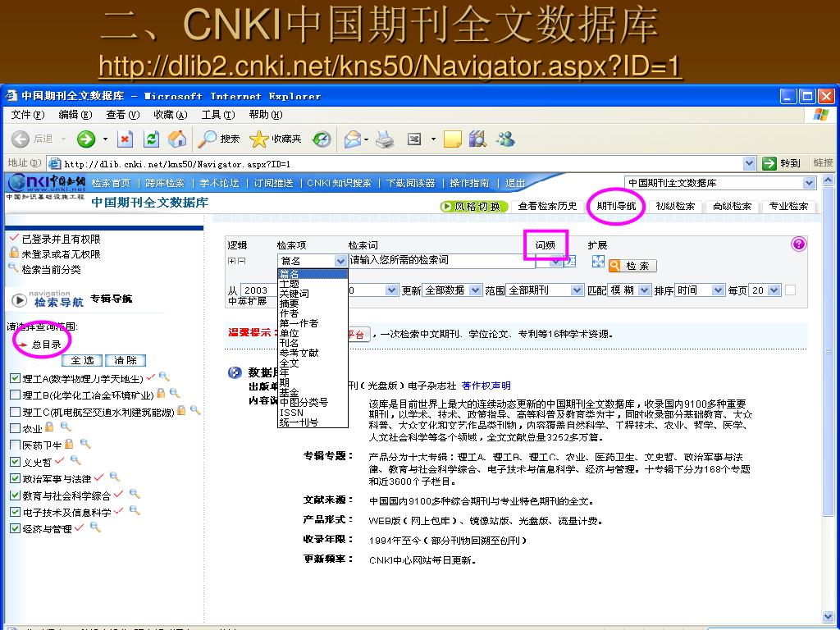The height and width of the screenshot is (630, 840).
Task: Click the 全选 button
Action: pos(82,361)
